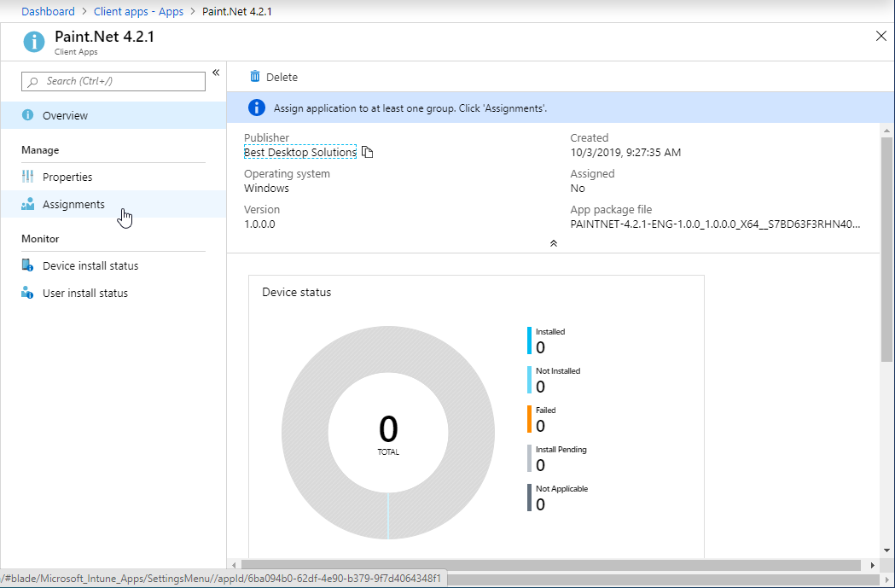Click the User install status icon
The height and width of the screenshot is (588, 895).
(x=28, y=293)
